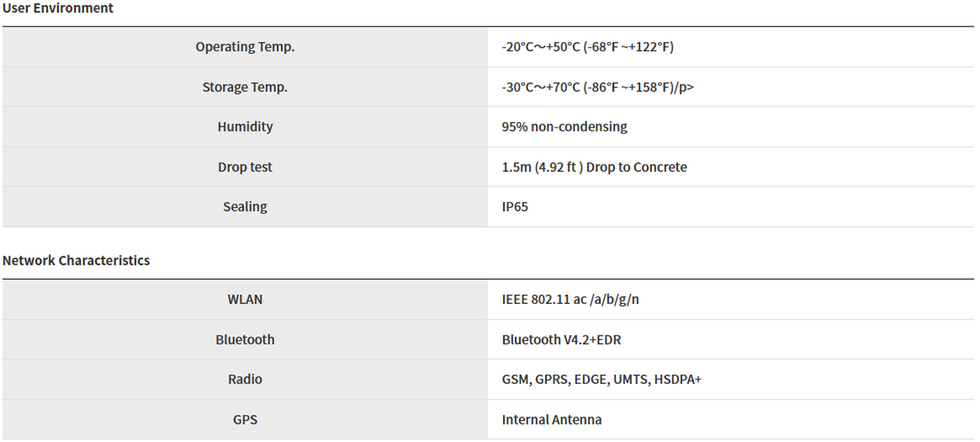Select the IEEE 802.11 ac /a/b/g/n value
The height and width of the screenshot is (442, 980).
coord(570,299)
